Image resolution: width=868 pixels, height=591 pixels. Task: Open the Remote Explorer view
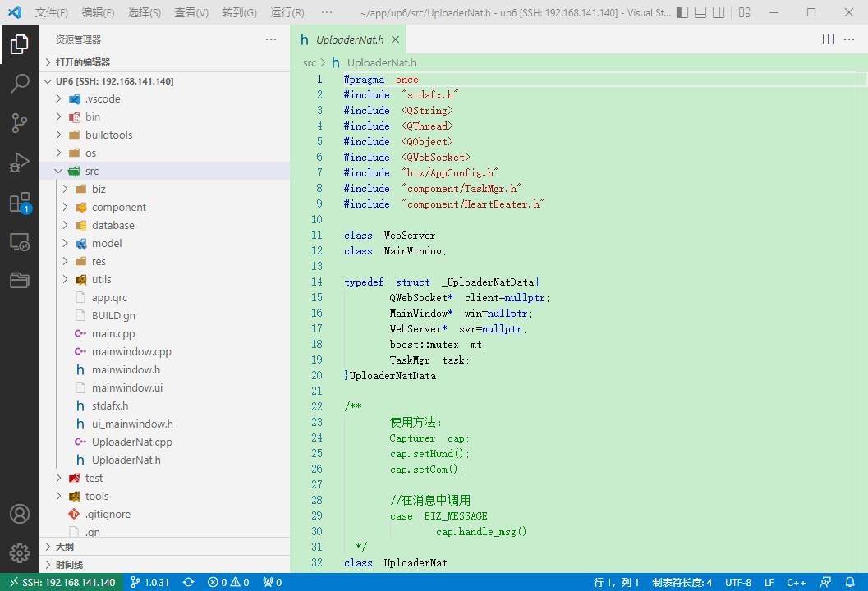point(20,242)
